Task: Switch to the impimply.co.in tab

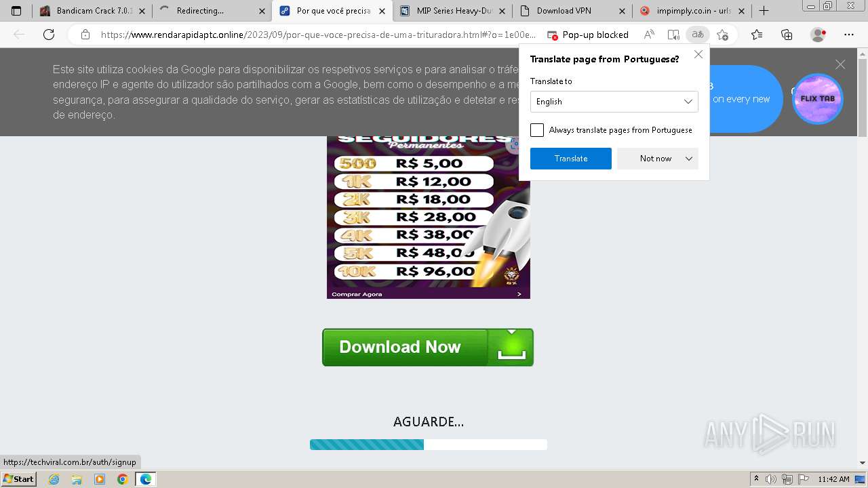Action: (x=690, y=11)
